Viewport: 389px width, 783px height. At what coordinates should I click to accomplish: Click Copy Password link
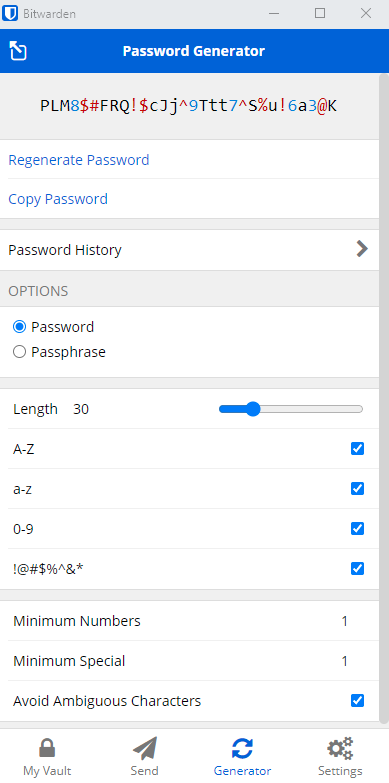[58, 199]
